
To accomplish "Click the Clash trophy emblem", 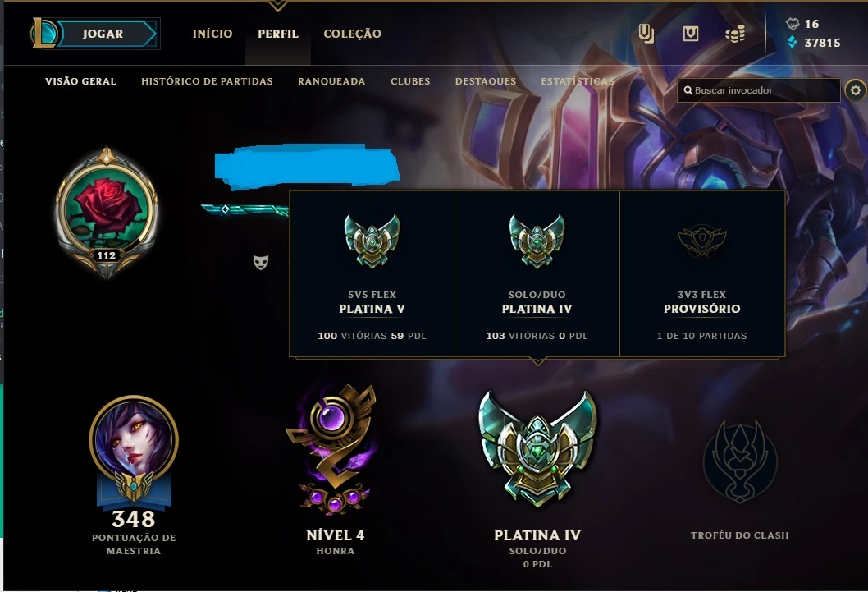I will 739,462.
